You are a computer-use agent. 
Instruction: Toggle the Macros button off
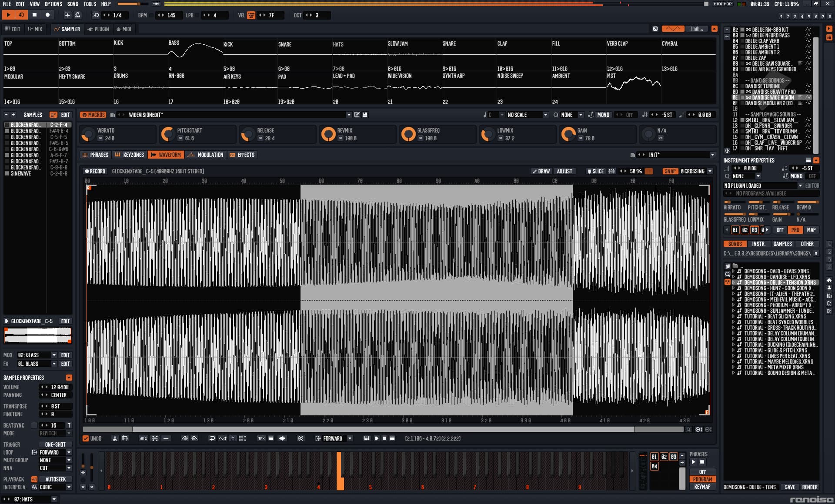click(x=93, y=115)
